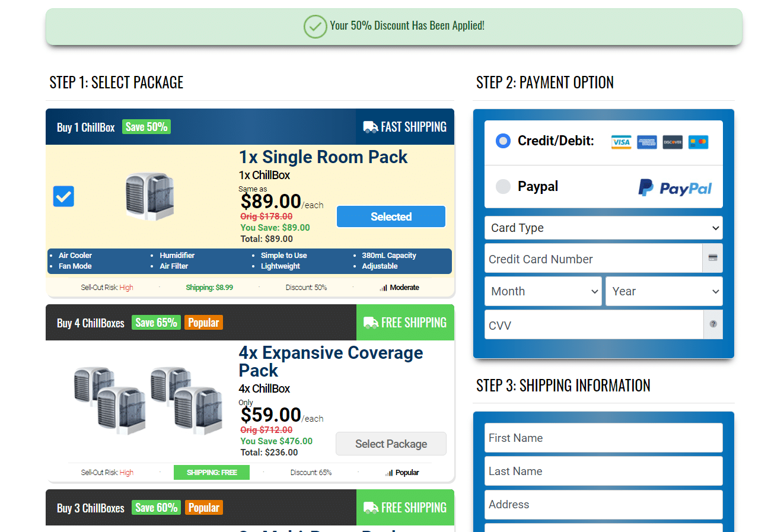
Task: Click the Save 50% badge
Action: click(x=146, y=127)
